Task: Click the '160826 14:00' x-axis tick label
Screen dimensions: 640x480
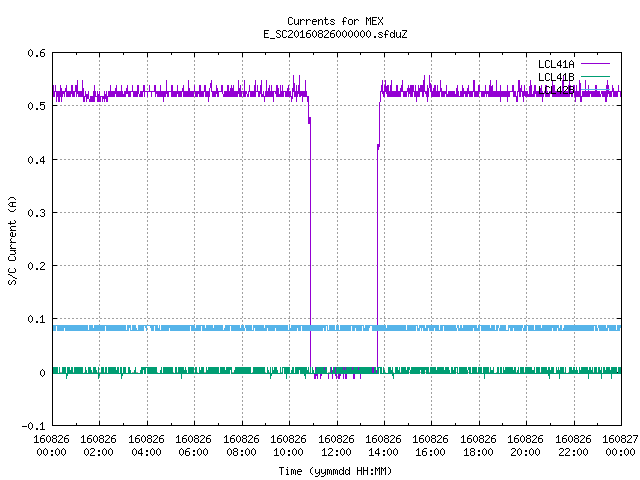Action: 383,446
